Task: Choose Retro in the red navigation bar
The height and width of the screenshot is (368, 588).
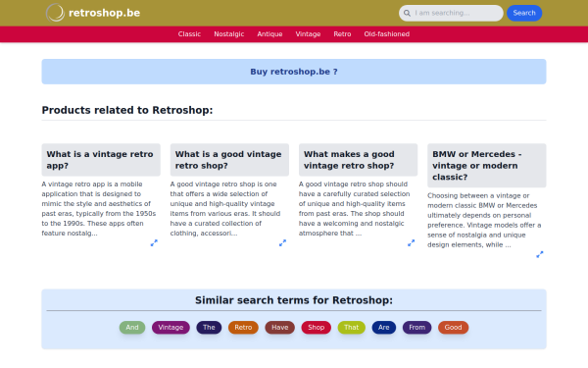Action: [x=342, y=34]
